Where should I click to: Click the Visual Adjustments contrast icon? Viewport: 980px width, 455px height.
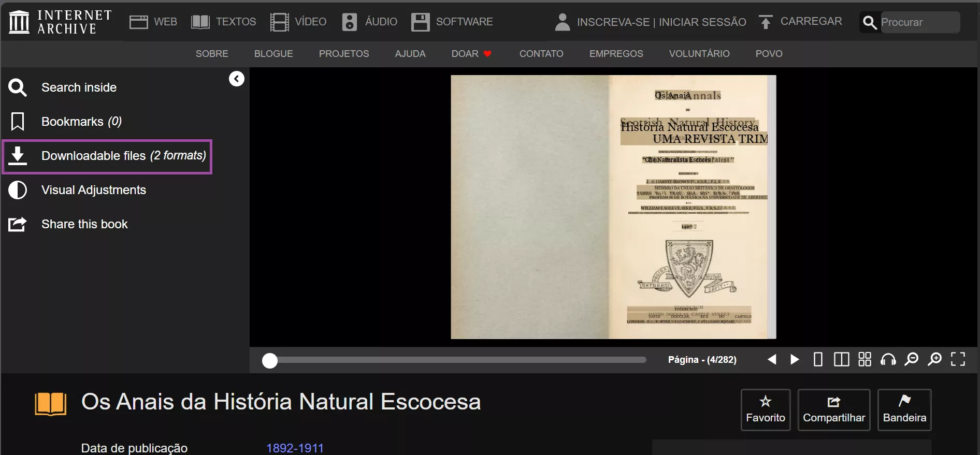click(x=17, y=190)
